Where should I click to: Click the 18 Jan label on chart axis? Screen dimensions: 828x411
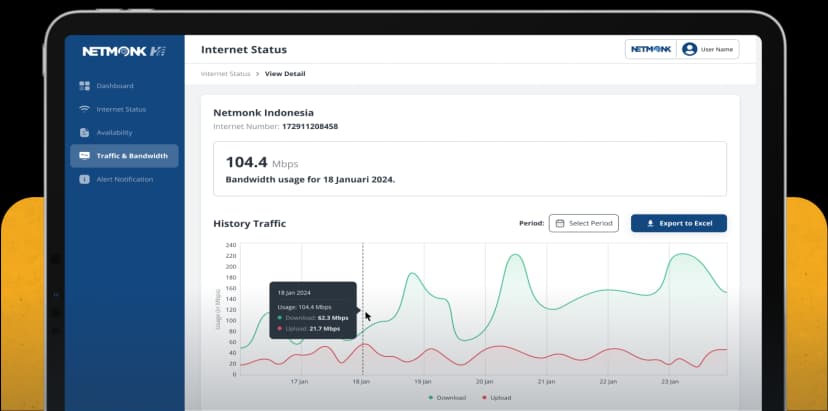(361, 381)
